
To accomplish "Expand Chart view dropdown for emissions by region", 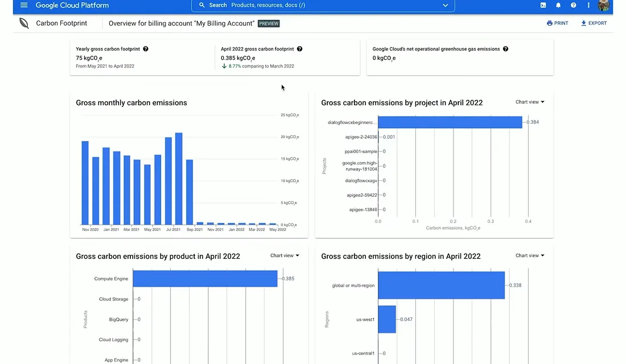I will (x=530, y=255).
